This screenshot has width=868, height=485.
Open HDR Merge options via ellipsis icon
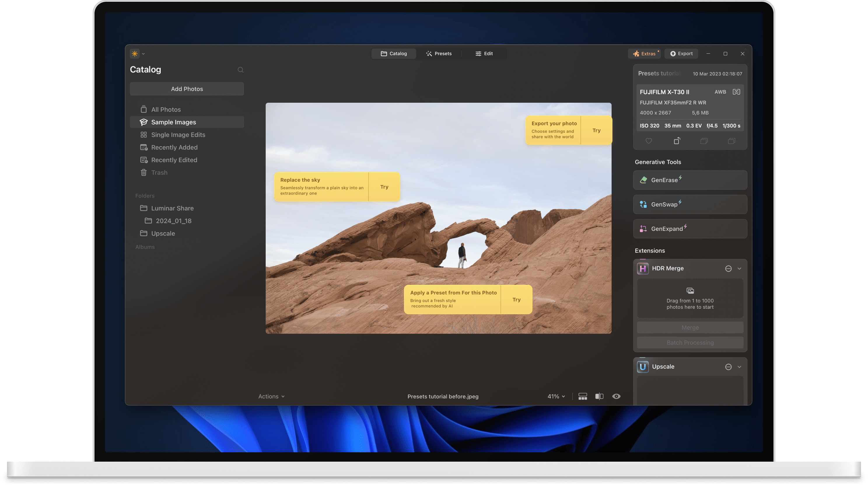click(x=728, y=268)
